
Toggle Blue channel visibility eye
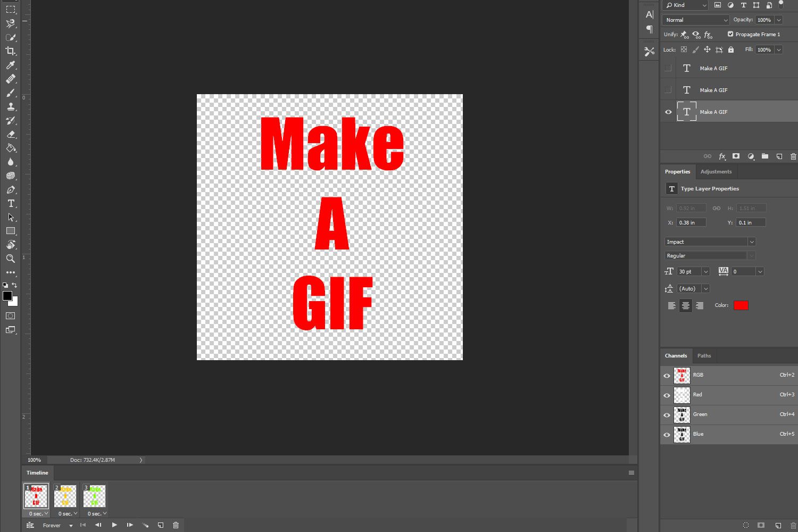[x=667, y=435]
